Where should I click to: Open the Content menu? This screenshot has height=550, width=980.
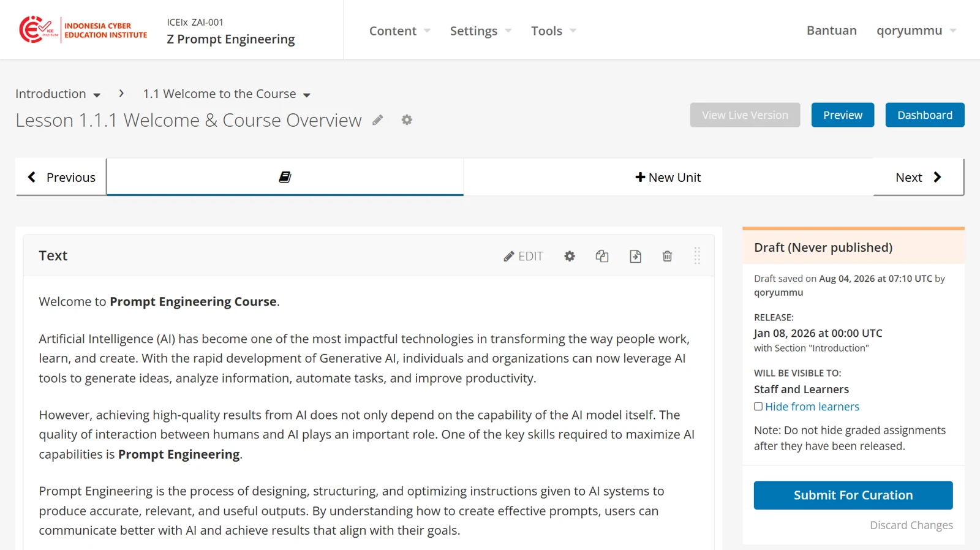(400, 31)
